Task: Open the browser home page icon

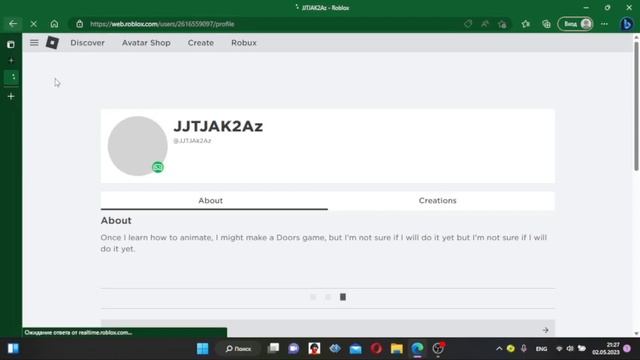Action: tap(54, 24)
